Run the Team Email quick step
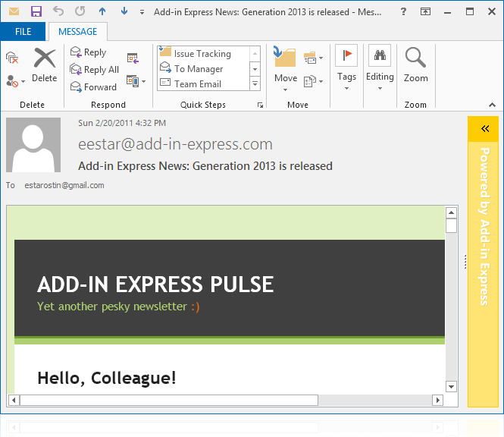This screenshot has height=437, width=504. pyautogui.click(x=203, y=83)
